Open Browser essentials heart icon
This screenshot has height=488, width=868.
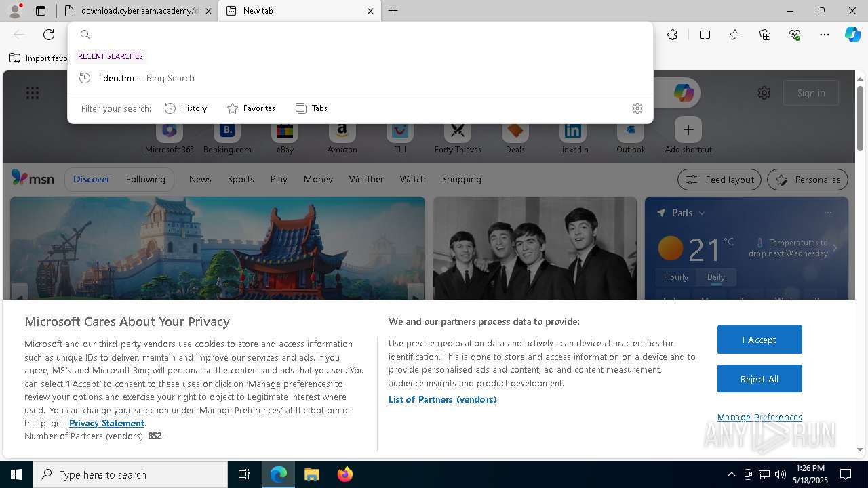(795, 35)
